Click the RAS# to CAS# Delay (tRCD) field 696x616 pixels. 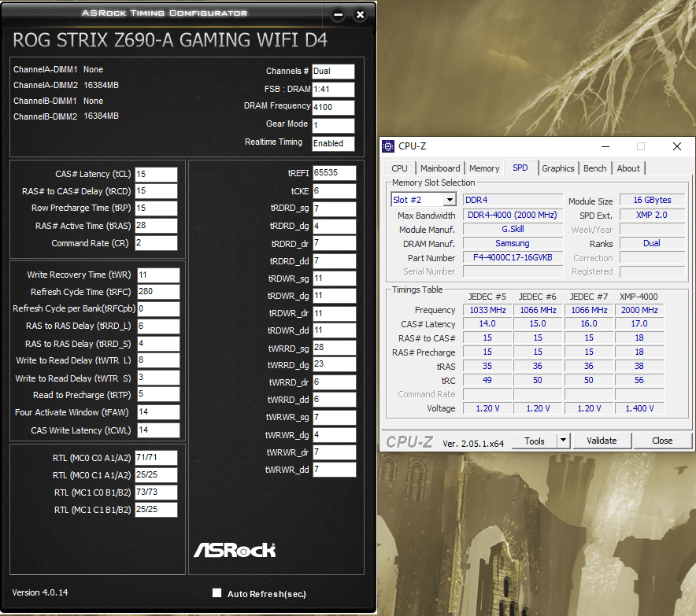[x=156, y=191]
